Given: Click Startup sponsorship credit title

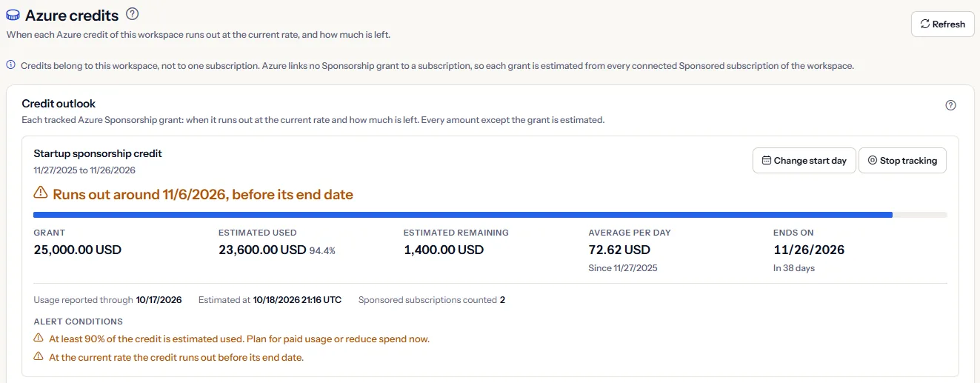Looking at the screenshot, I should (98, 153).
